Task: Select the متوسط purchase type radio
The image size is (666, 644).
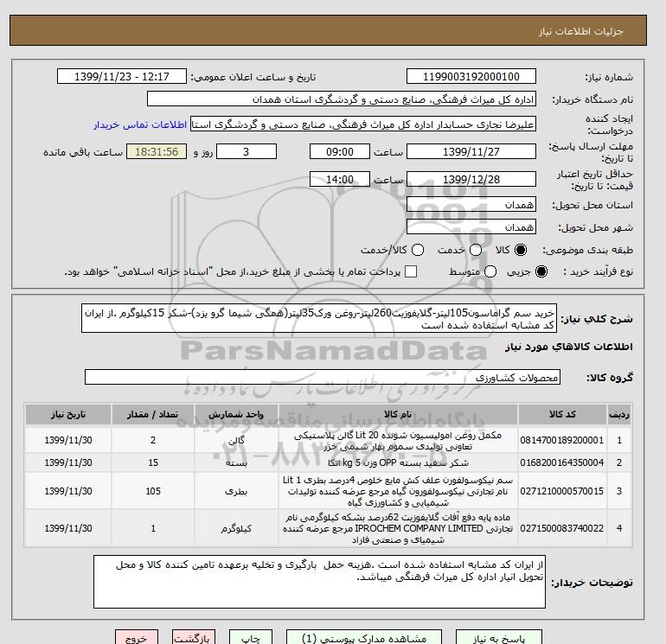Action: tap(490, 271)
